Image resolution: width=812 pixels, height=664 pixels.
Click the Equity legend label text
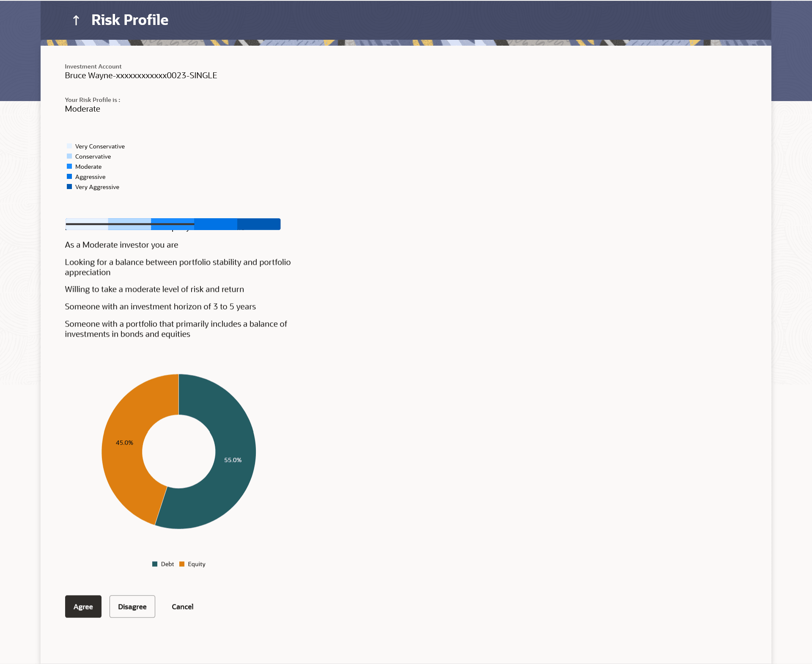tap(197, 564)
